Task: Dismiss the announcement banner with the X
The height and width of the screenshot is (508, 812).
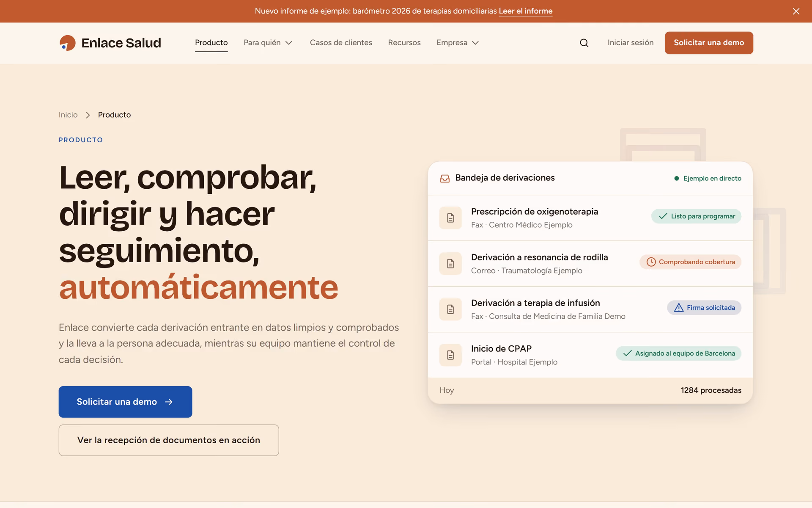Action: pos(796,11)
